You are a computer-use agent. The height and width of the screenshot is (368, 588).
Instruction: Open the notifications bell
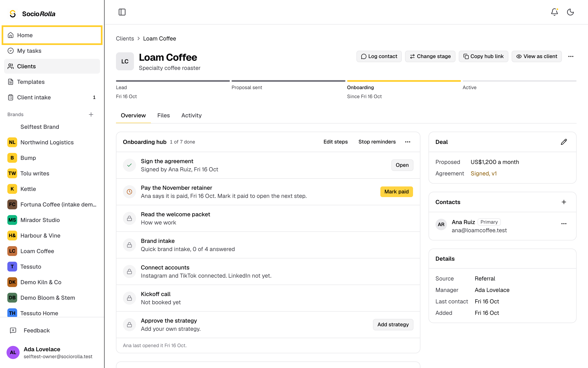tap(554, 12)
